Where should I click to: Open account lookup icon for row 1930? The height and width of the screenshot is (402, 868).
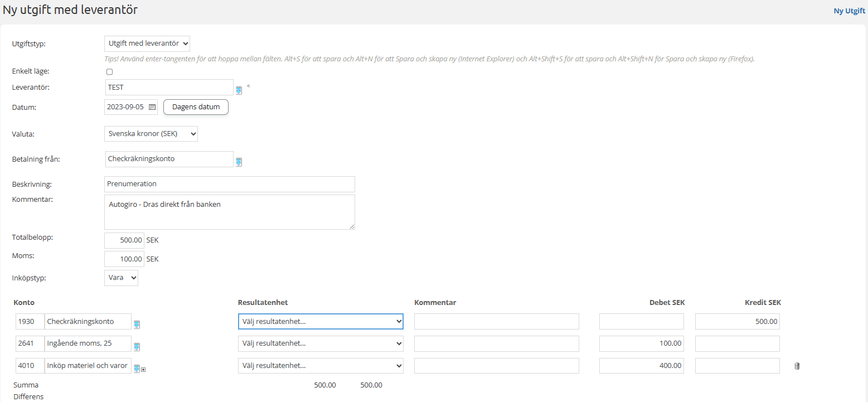[137, 324]
